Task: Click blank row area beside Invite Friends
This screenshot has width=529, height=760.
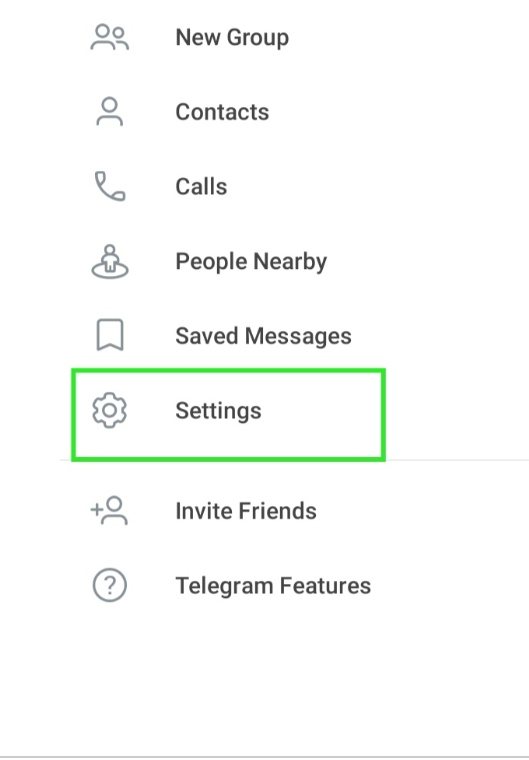Action: tap(423, 511)
